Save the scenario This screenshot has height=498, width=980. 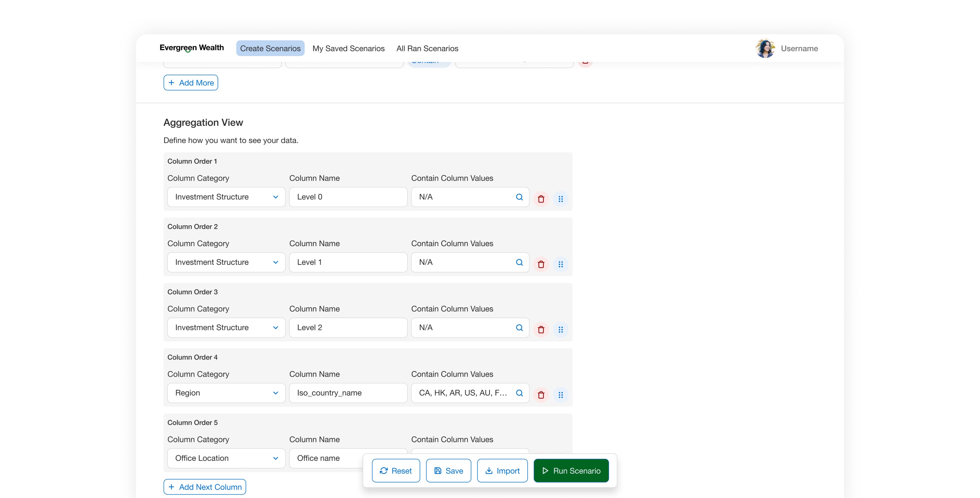449,471
